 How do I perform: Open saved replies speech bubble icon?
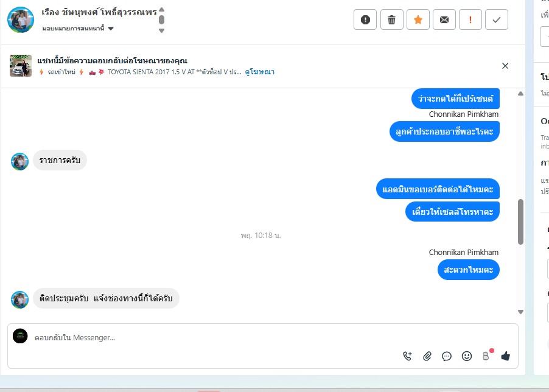click(446, 356)
